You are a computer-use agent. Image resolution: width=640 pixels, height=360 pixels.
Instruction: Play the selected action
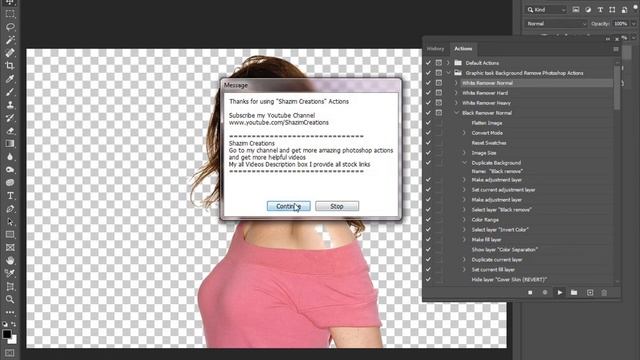(560, 293)
